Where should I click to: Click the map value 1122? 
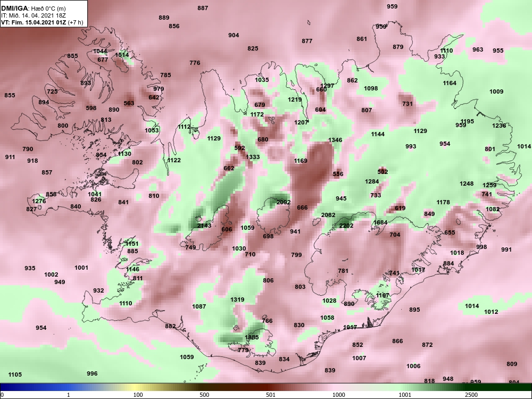174,160
